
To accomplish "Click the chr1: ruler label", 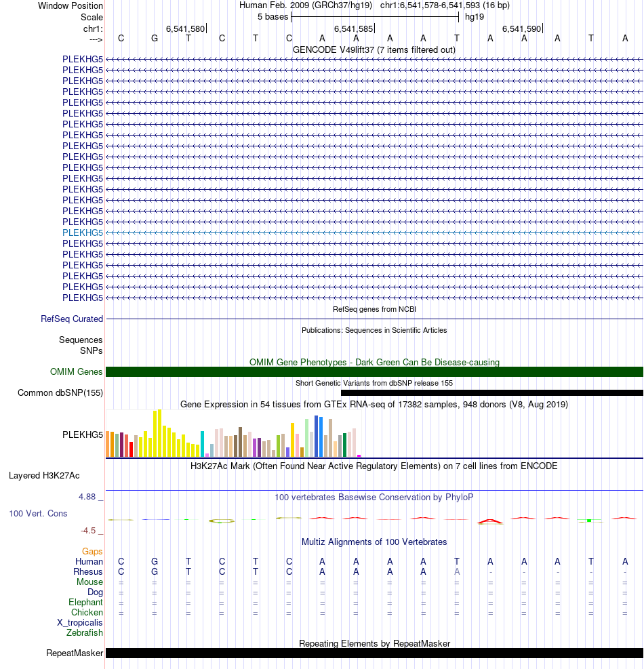I will [x=93, y=29].
